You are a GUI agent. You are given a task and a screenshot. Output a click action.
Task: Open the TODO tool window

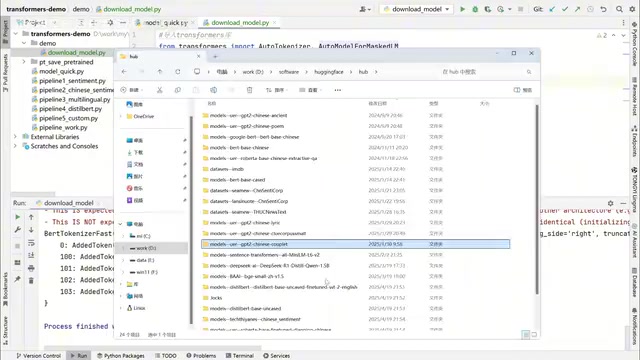(x=166, y=356)
